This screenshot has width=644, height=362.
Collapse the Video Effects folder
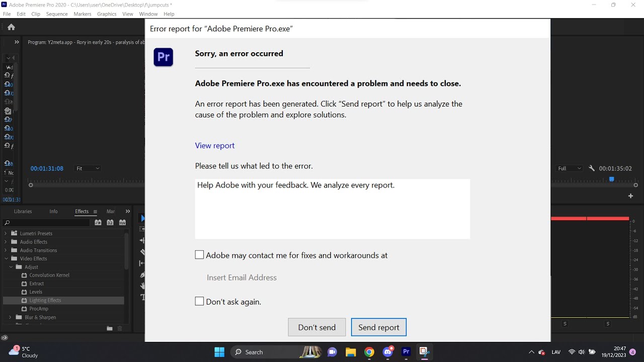pyautogui.click(x=6, y=258)
